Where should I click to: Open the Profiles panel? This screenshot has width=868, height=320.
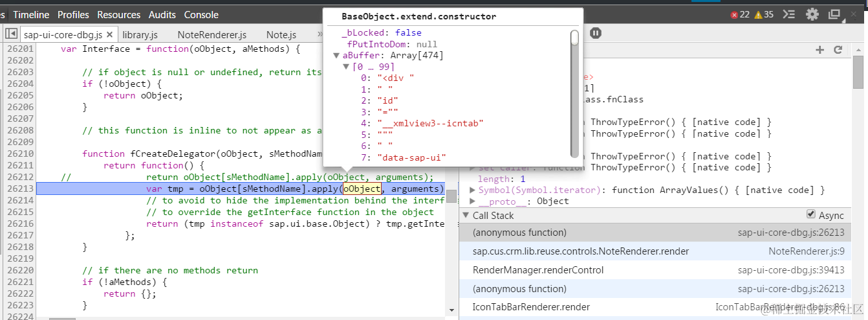point(73,14)
